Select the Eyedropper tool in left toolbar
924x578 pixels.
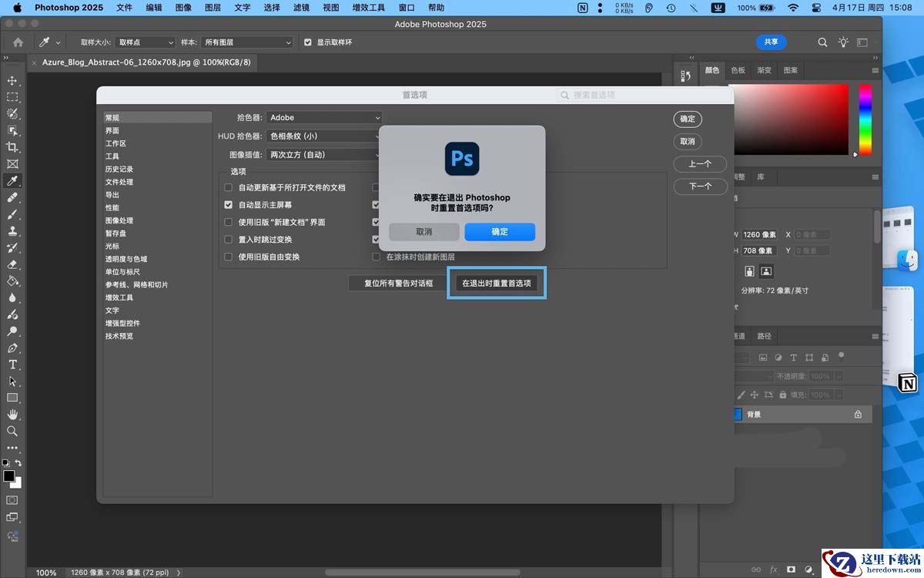[12, 181]
